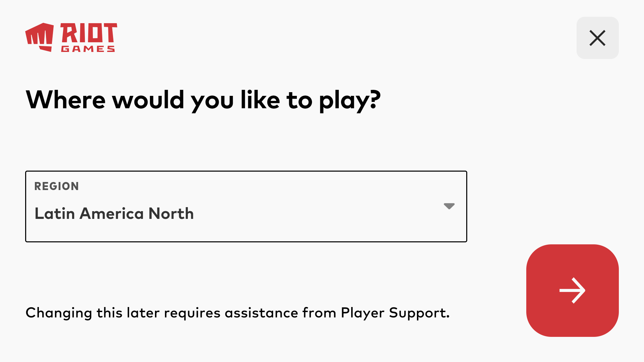Click the GAMES text under the Riot logo
Image resolution: width=644 pixels, height=362 pixels.
pyautogui.click(x=88, y=49)
